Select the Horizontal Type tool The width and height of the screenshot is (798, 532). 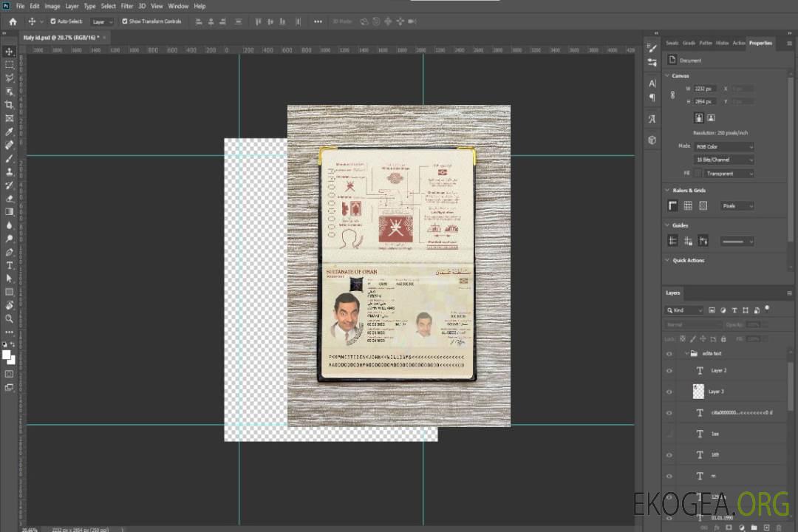pos(10,265)
